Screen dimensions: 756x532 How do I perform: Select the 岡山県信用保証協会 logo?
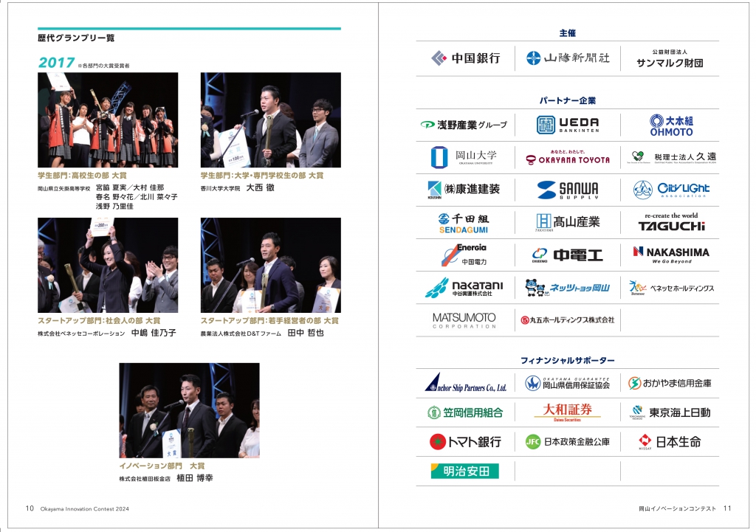tap(568, 383)
